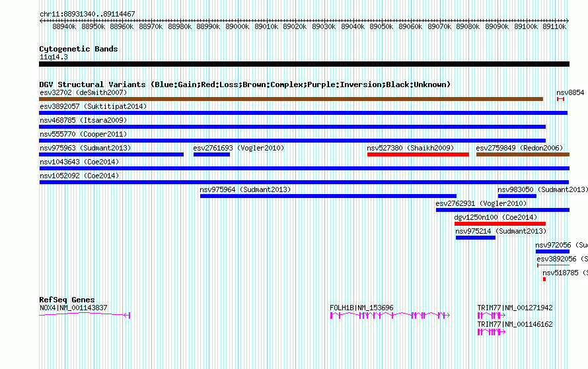The height and width of the screenshot is (369, 588).
Task: Select the nsv8854 red variant marker
Action: point(561,99)
